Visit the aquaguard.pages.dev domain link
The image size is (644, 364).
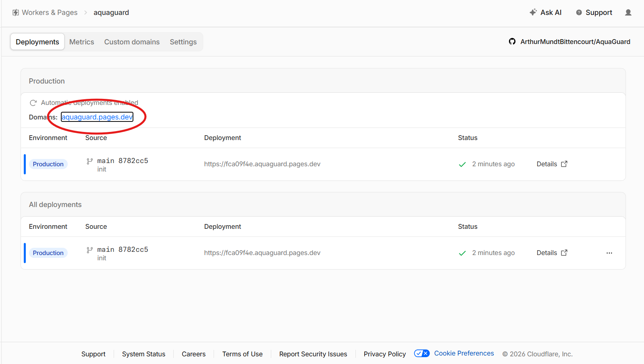[x=97, y=117]
